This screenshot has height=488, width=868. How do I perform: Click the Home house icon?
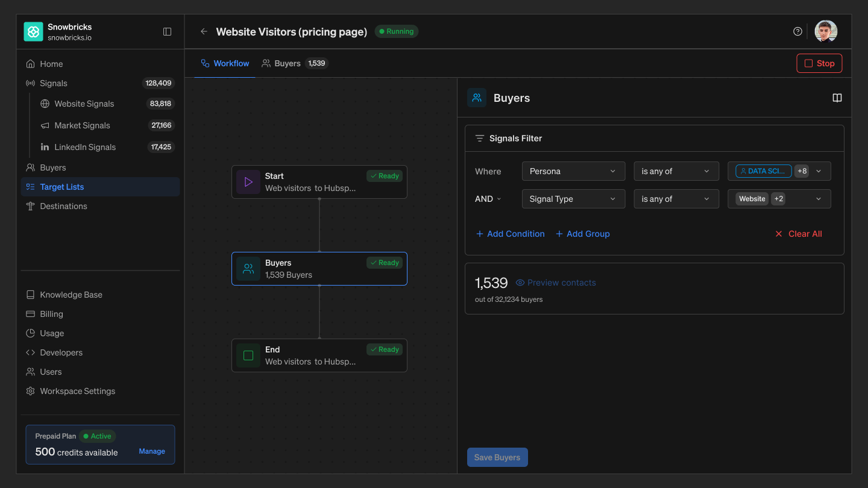pyautogui.click(x=30, y=64)
